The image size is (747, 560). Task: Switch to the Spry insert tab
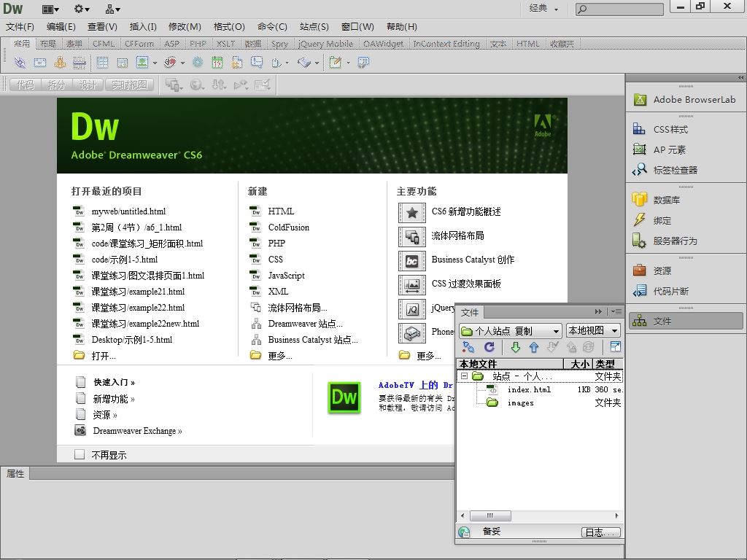(279, 44)
